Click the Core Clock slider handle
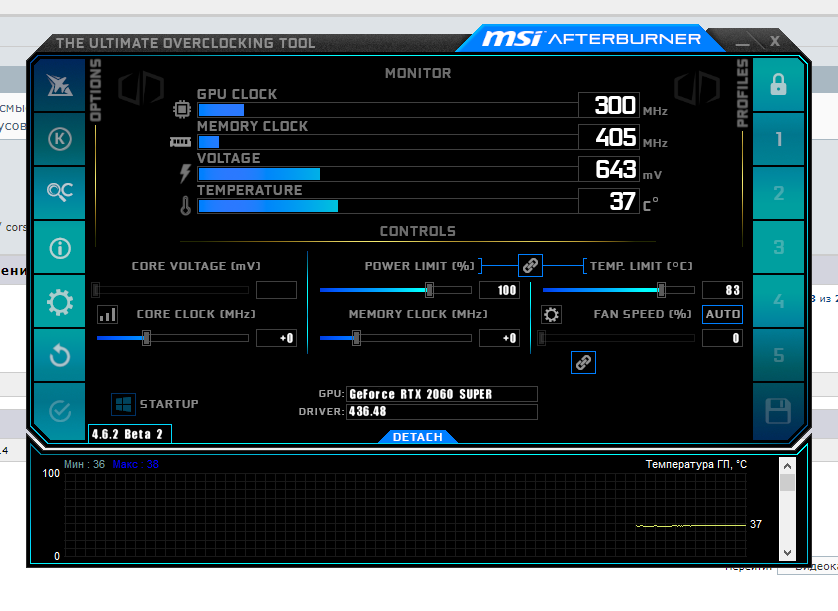 [x=146, y=338]
